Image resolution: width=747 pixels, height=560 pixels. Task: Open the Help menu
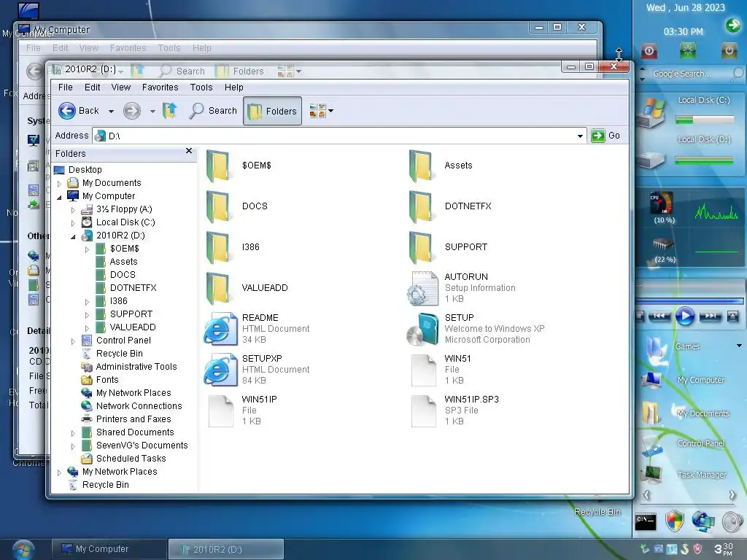234,87
